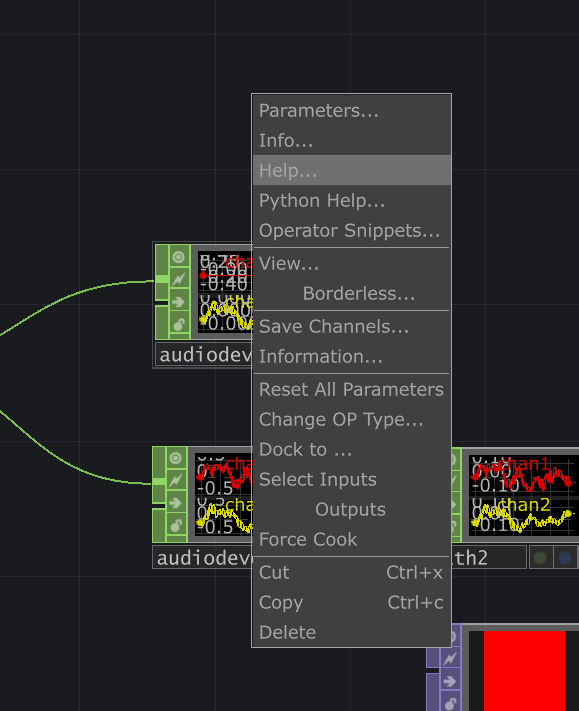Click arrow flag on purple red-preview node

(449, 681)
